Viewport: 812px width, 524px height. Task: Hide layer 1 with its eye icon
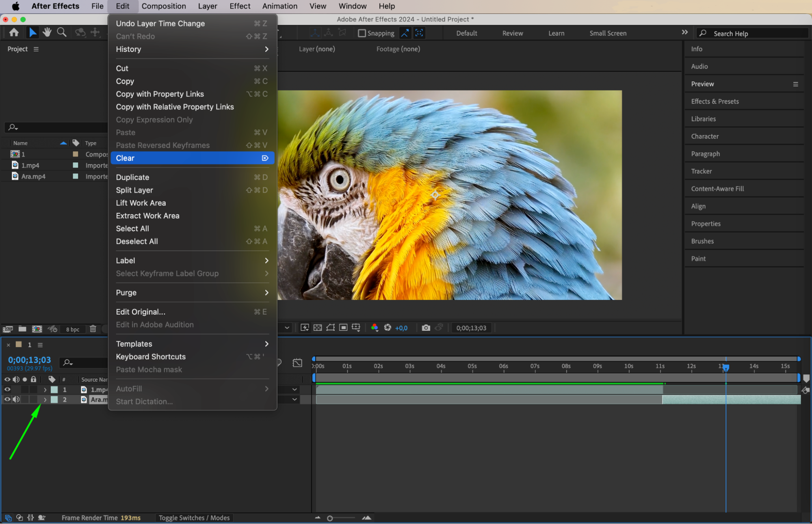(7, 389)
